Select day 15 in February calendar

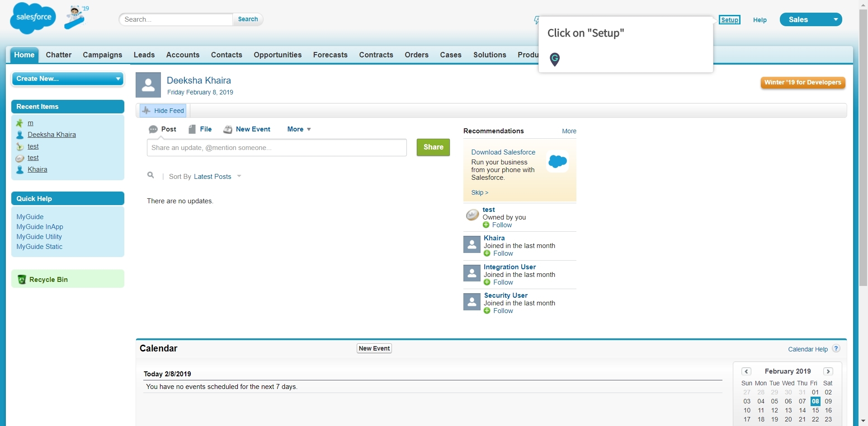(816, 410)
